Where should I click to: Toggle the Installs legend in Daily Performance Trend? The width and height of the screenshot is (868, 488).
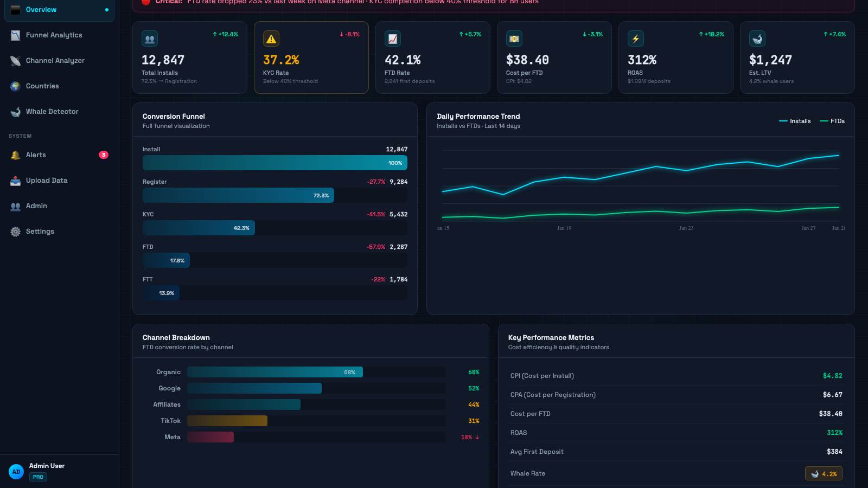(795, 121)
